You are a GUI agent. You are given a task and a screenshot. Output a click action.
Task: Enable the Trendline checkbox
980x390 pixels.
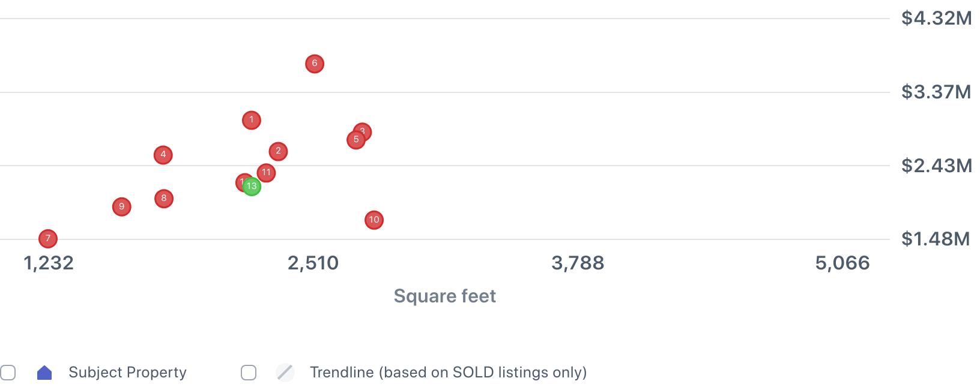pos(249,373)
